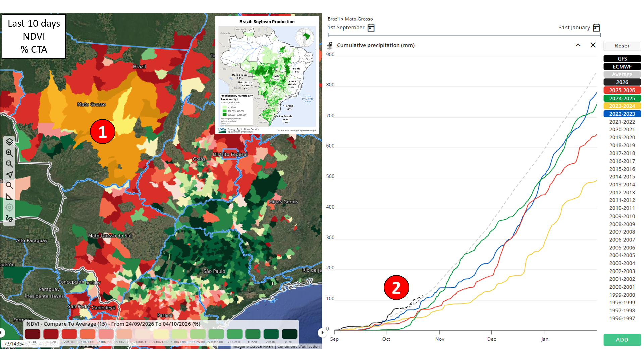Select the 2018-2019 season
644x362 pixels.
click(x=622, y=145)
